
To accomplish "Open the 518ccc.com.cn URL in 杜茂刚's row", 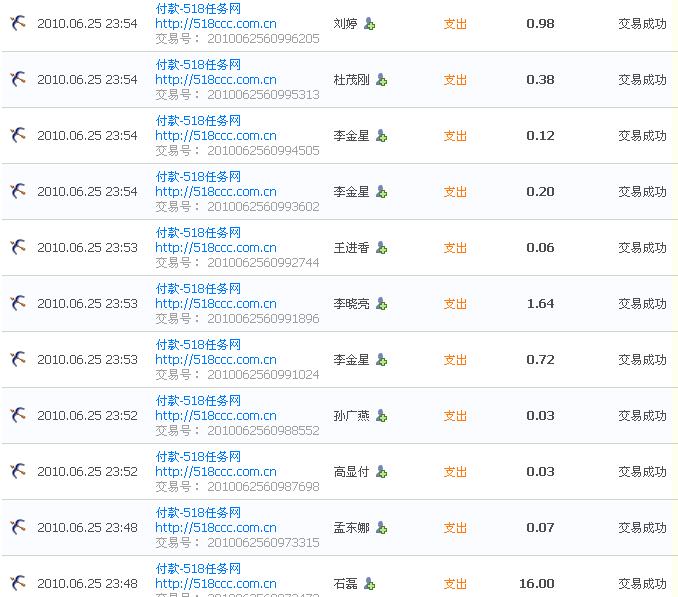I will coord(215,79).
